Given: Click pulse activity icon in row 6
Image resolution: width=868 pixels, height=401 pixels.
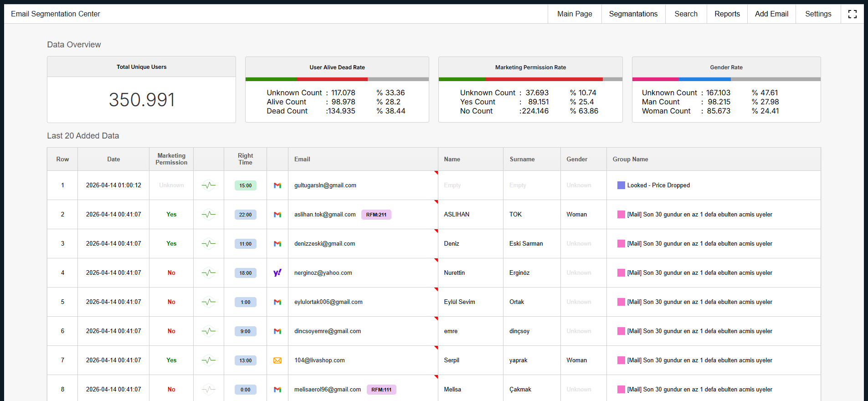Looking at the screenshot, I should point(209,331).
